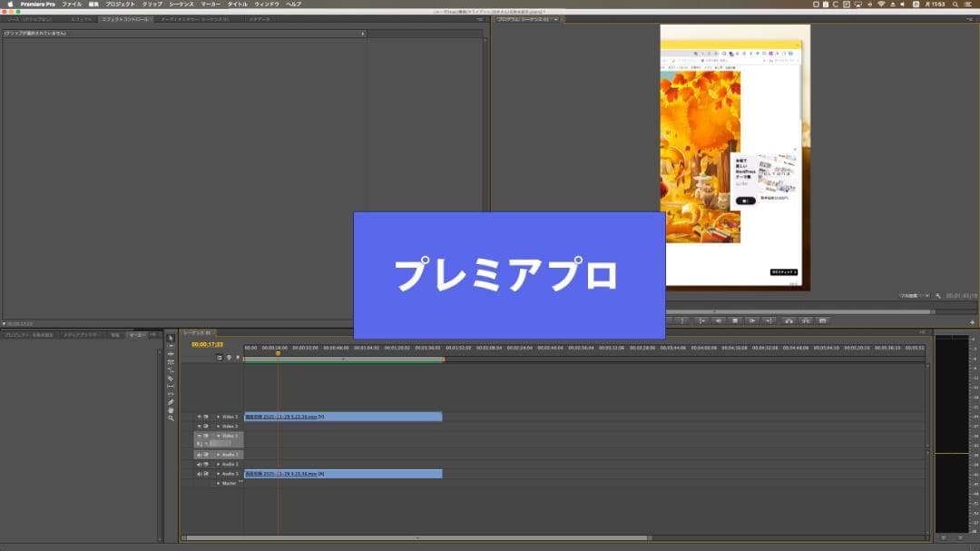Viewport: 980px width, 551px height.
Task: Expand the Video 3 track header
Action: coord(219,416)
